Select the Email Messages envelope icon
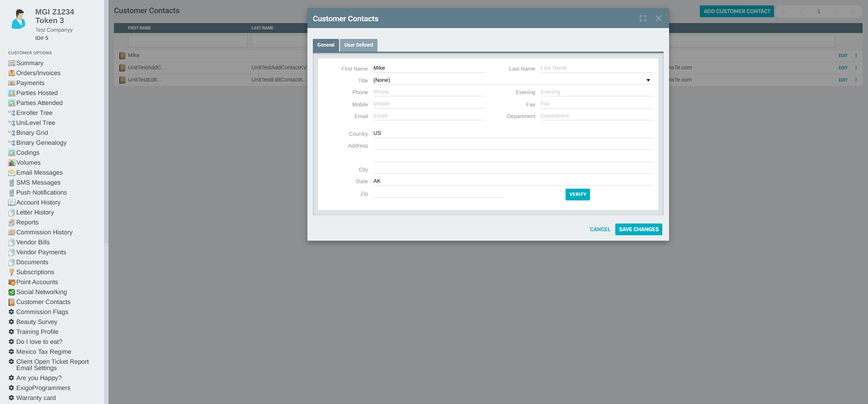The width and height of the screenshot is (868, 404). tap(12, 173)
